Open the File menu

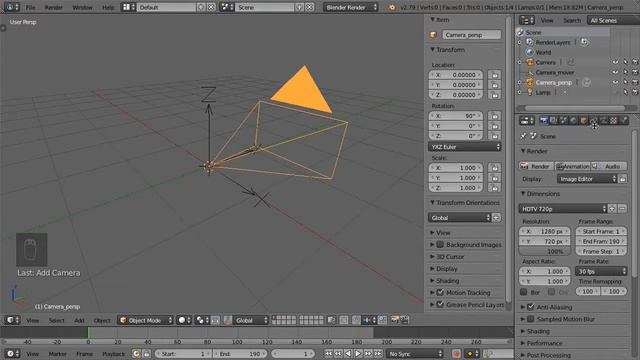click(x=30, y=7)
